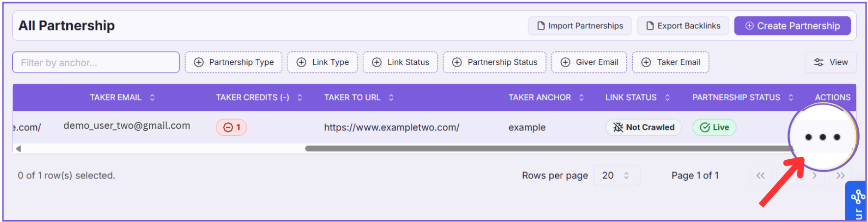Open the View column settings
This screenshot has height=222, width=868.
pos(831,62)
